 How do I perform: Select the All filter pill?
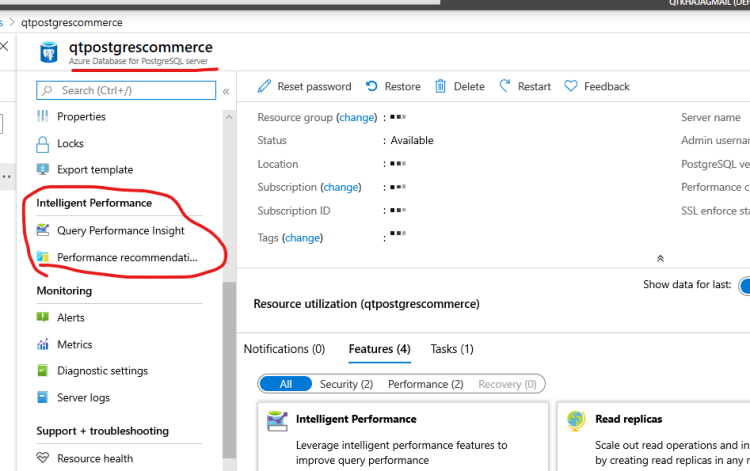click(x=286, y=384)
